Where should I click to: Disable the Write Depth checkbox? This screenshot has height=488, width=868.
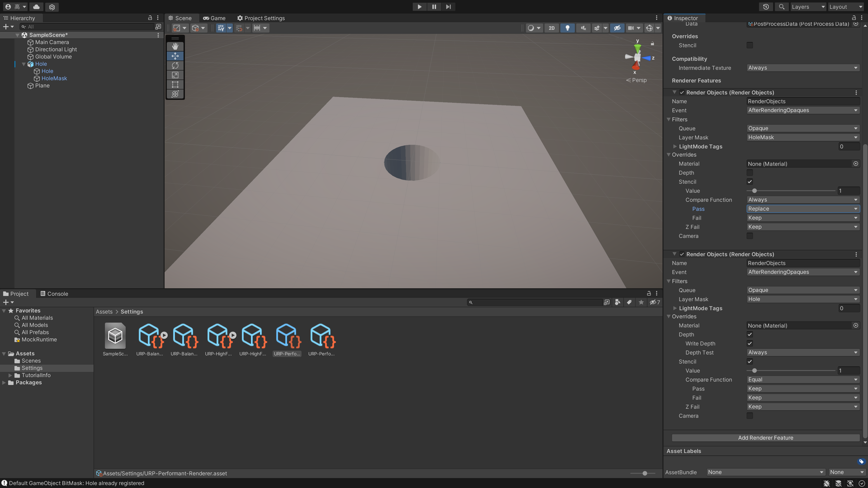tap(750, 343)
